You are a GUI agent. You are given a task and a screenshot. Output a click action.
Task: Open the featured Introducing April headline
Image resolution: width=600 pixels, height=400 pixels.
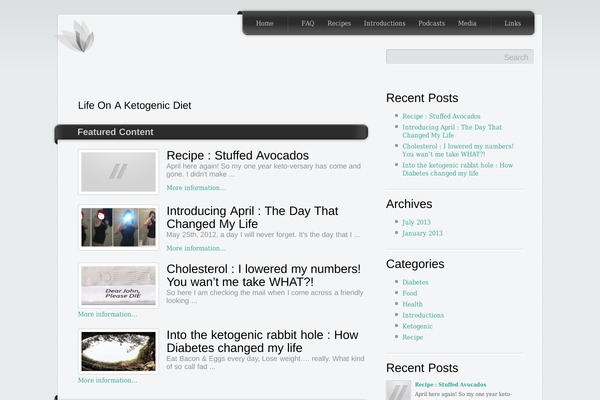point(252,217)
